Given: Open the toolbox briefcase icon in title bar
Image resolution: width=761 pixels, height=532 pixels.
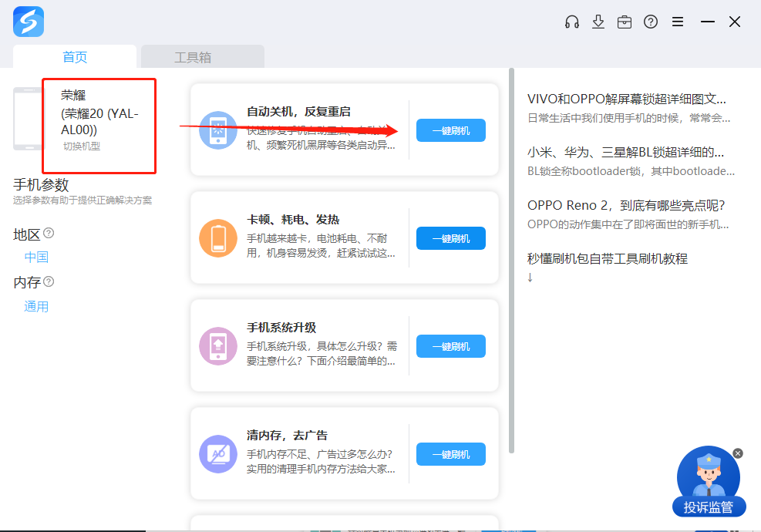Looking at the screenshot, I should pos(624,22).
